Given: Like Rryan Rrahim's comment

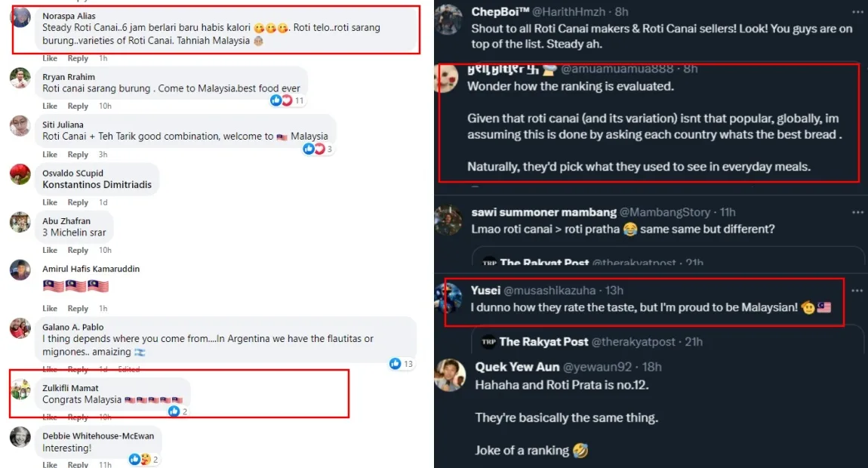Looking at the screenshot, I should [x=50, y=106].
